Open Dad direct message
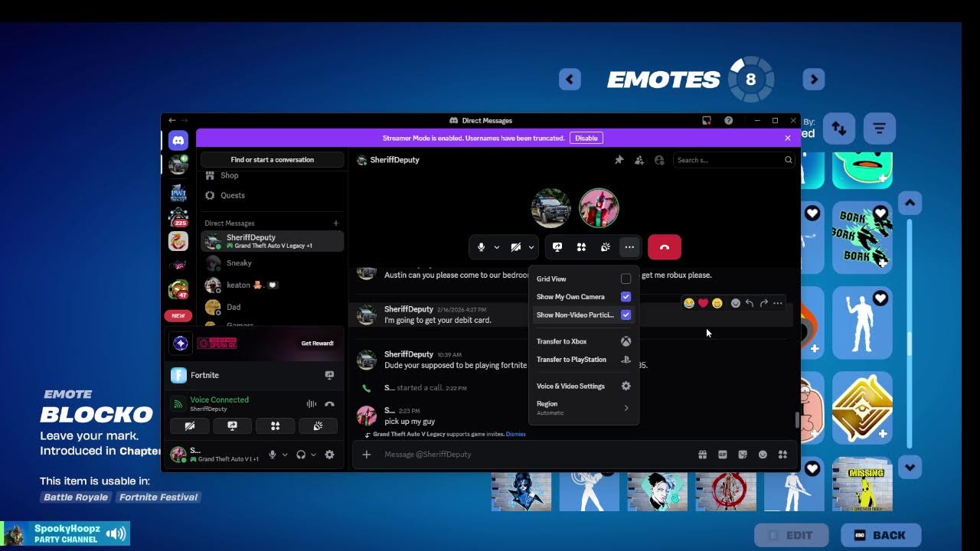Viewport: 980px width, 551px height. 272,307
